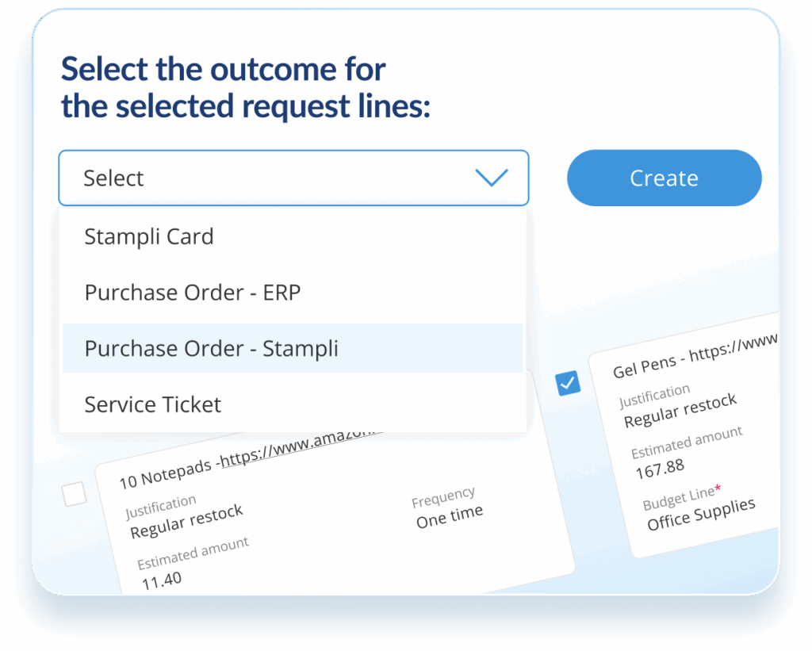
Task: Click Gel Pens justification 'Regular restock' value
Action: (680, 411)
